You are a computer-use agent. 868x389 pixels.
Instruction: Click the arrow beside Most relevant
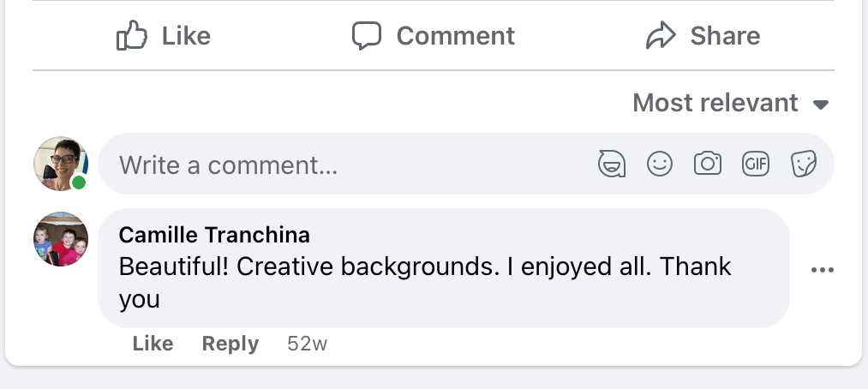[820, 105]
